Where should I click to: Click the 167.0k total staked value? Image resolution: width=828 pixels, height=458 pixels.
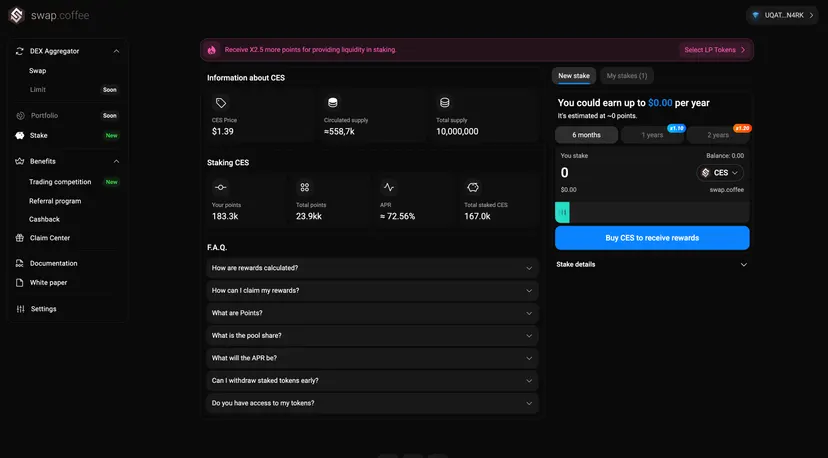click(477, 217)
